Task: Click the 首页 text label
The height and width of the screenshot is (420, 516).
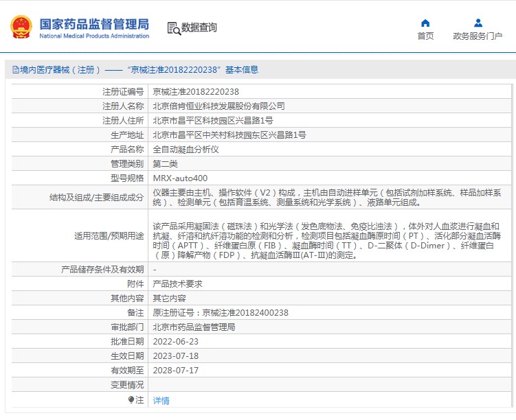Action: (425, 36)
